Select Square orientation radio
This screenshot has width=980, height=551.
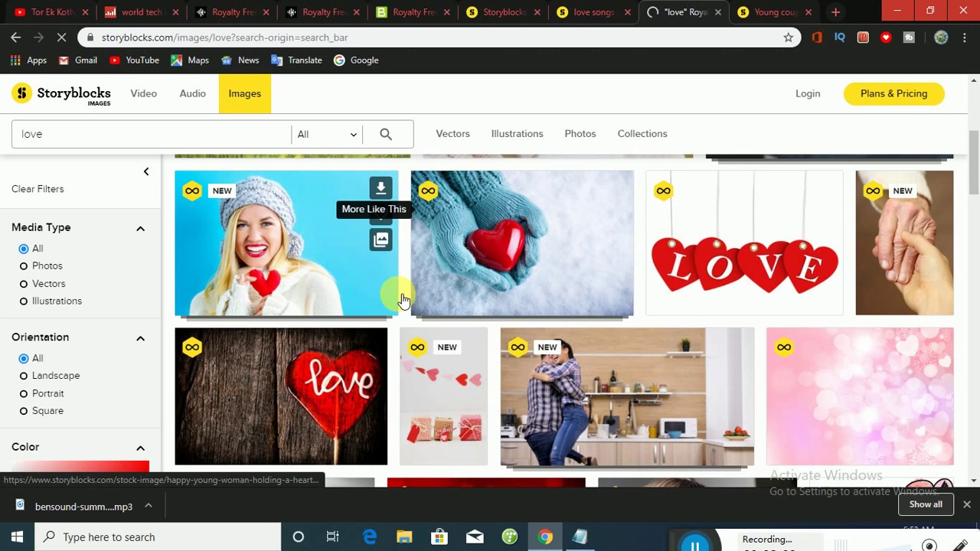[24, 411]
